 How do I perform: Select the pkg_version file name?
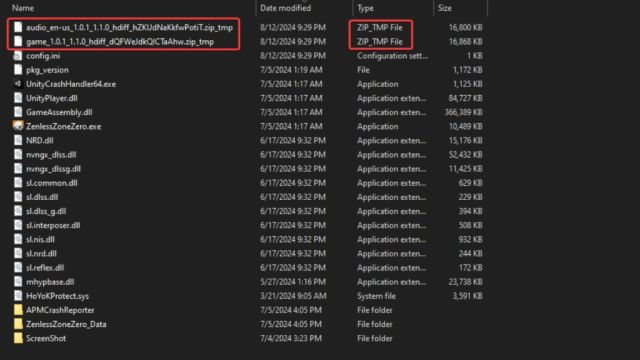(x=47, y=70)
